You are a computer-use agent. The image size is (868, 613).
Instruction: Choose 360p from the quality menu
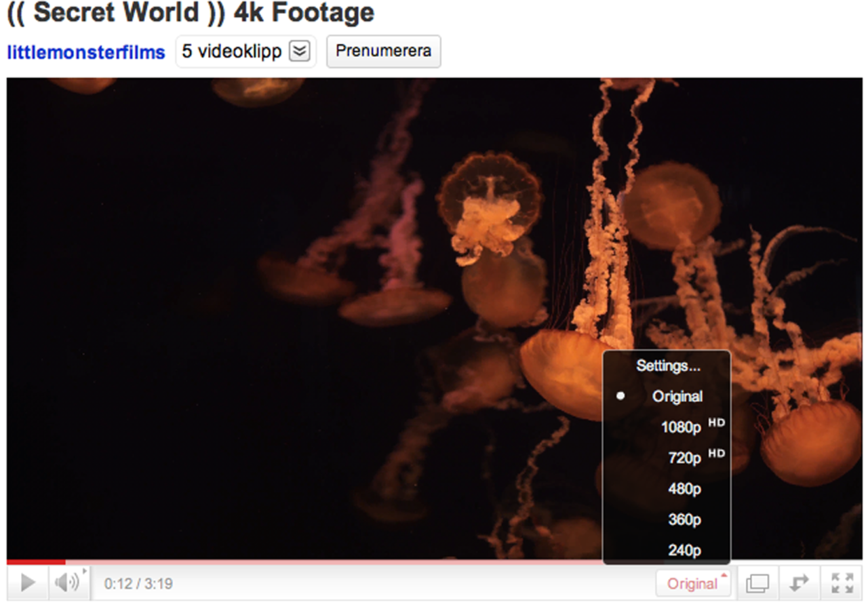pyautogui.click(x=684, y=520)
